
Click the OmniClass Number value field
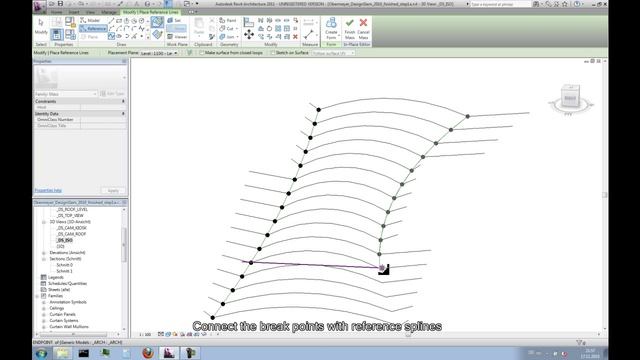coord(104,120)
